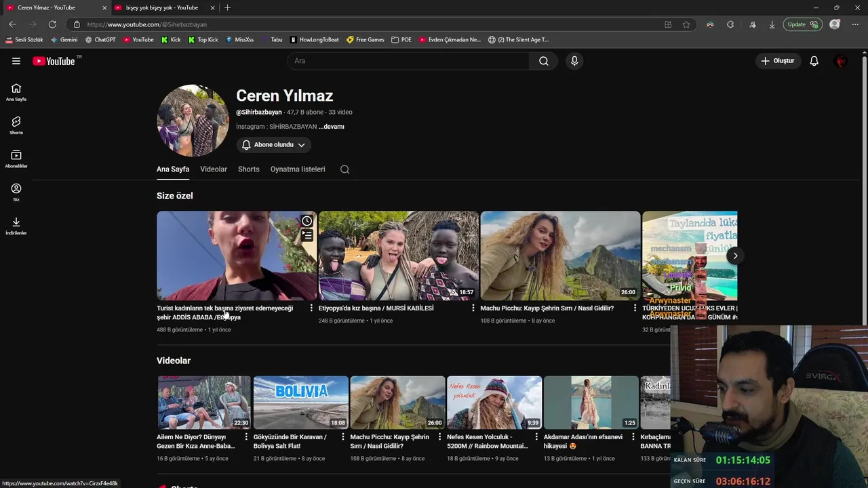Viewport: 868px width, 488px height.
Task: Open the Sesli Sözlük bookmark
Action: point(24,40)
